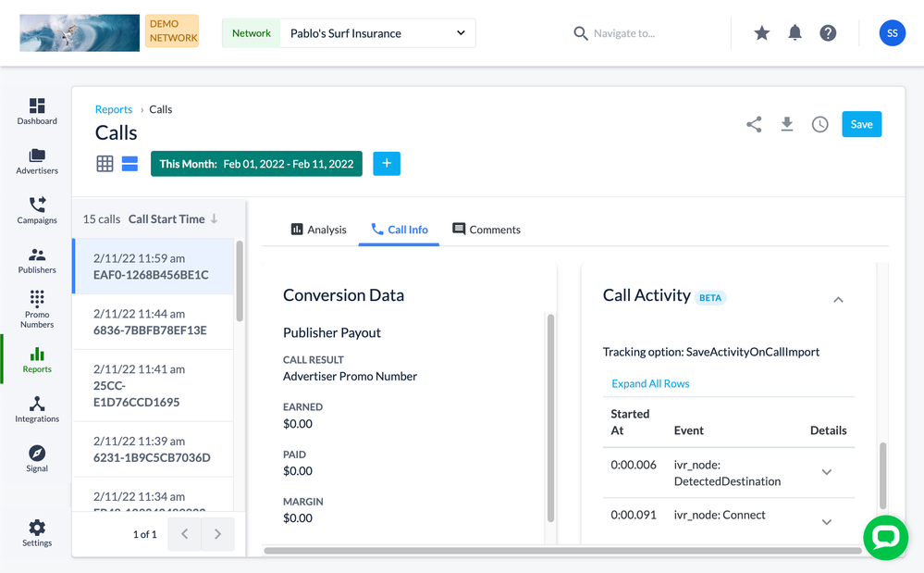
Task: Select Publishers in the sidebar
Action: tap(37, 260)
